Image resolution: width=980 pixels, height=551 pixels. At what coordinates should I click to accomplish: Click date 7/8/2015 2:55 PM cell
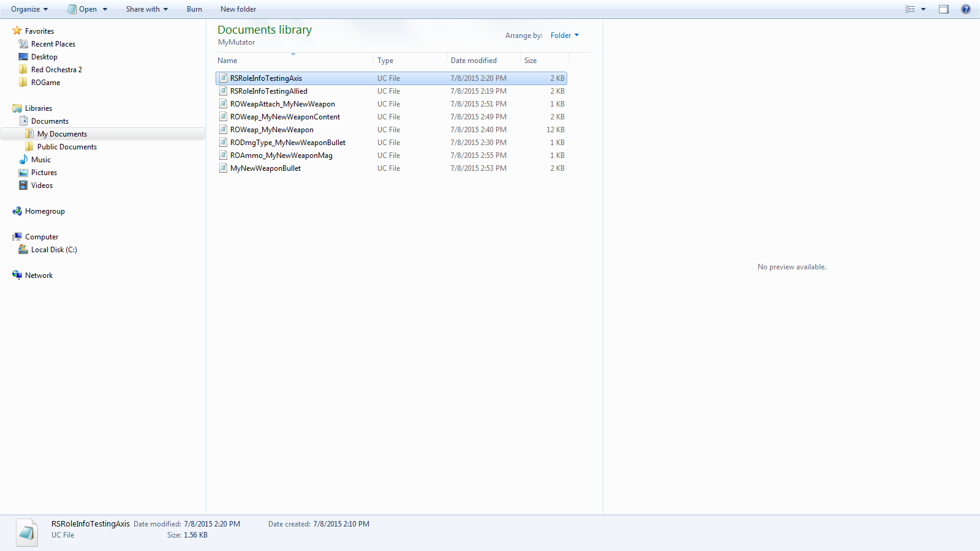click(478, 156)
